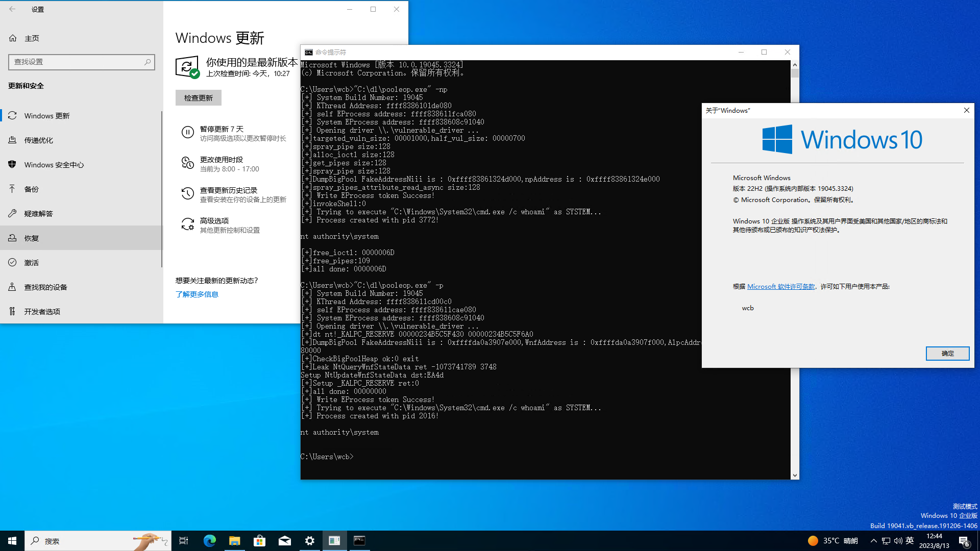Open 查找我的设备 in the sidebar
980x551 pixels.
[x=82, y=287]
